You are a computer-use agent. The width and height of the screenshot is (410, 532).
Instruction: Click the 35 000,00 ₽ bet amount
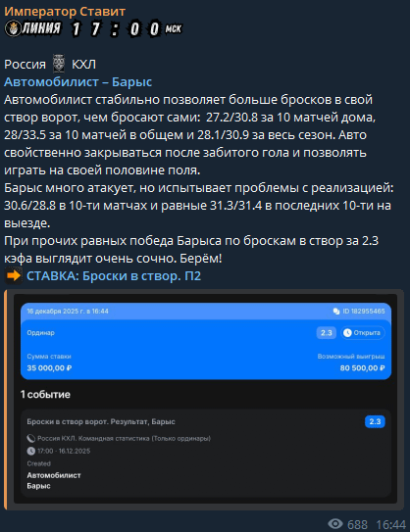[x=49, y=368]
